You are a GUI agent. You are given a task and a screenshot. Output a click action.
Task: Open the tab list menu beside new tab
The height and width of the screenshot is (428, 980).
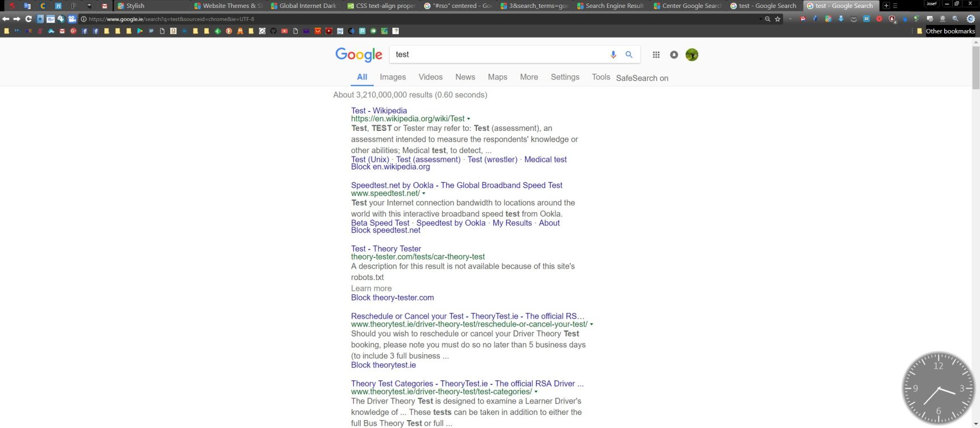point(895,6)
